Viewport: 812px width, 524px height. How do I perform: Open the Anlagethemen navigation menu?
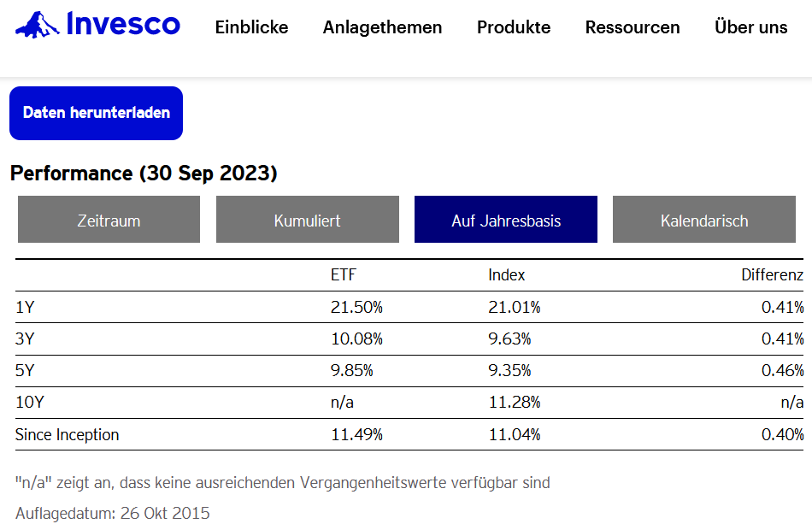point(382,27)
